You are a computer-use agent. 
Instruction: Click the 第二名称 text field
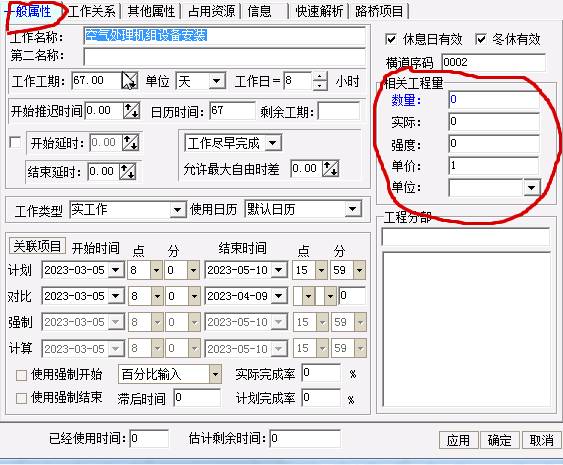224,57
